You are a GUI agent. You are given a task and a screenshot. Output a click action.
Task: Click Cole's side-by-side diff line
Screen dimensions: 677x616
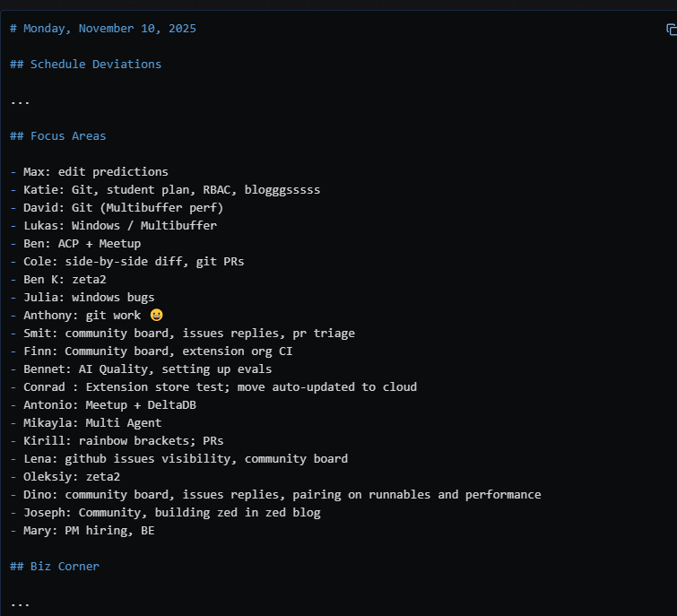coord(127,262)
